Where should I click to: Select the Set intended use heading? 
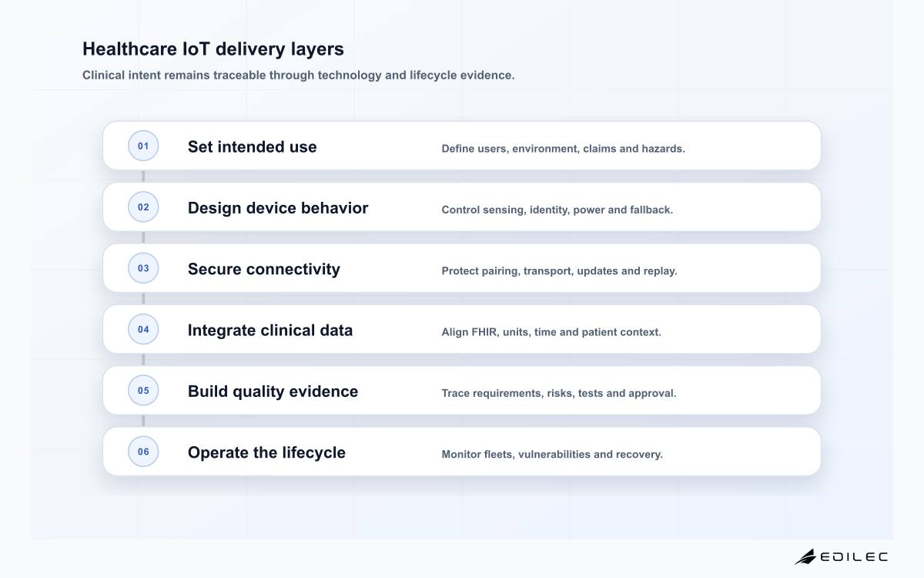252,146
